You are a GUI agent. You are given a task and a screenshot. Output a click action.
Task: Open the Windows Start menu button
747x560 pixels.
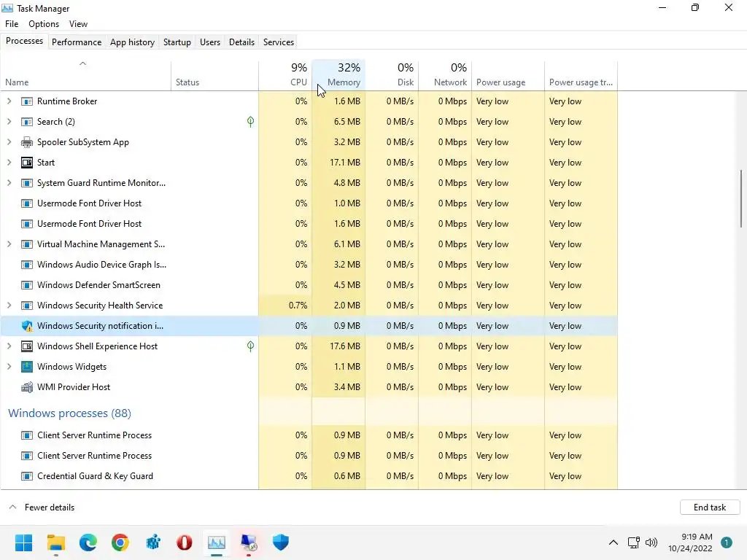coord(23,542)
